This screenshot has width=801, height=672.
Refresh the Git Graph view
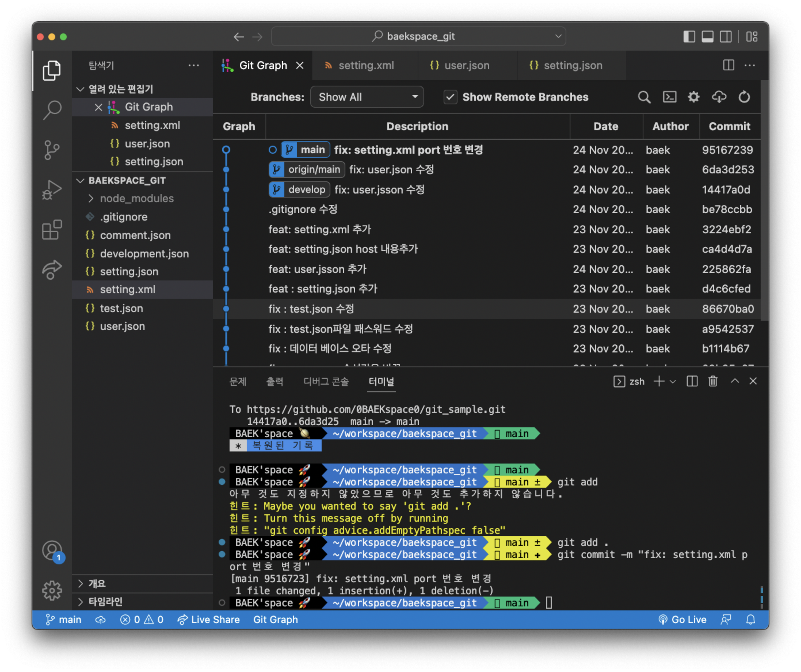pos(744,97)
